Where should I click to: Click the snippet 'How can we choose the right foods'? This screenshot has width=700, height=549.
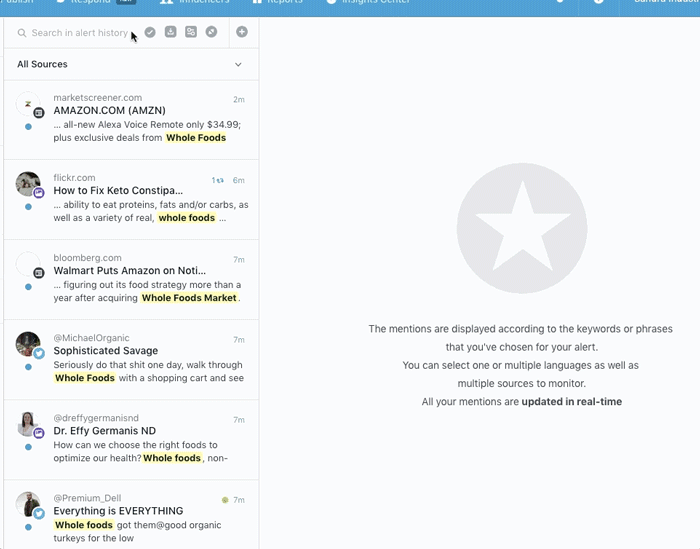141,451
